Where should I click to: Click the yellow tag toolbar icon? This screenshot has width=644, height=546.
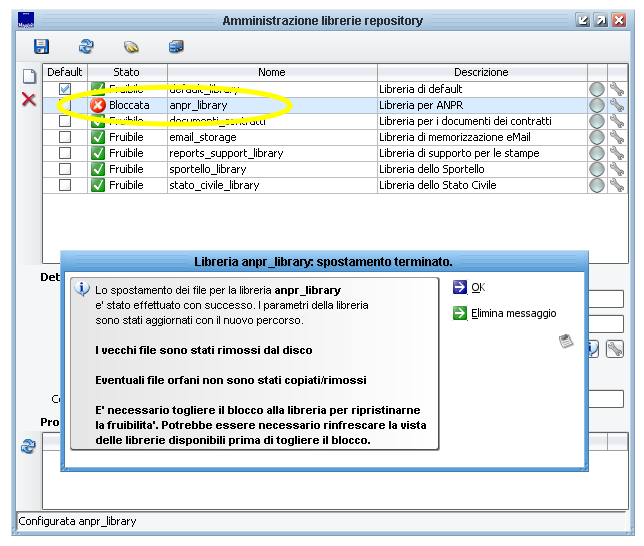pos(131,47)
